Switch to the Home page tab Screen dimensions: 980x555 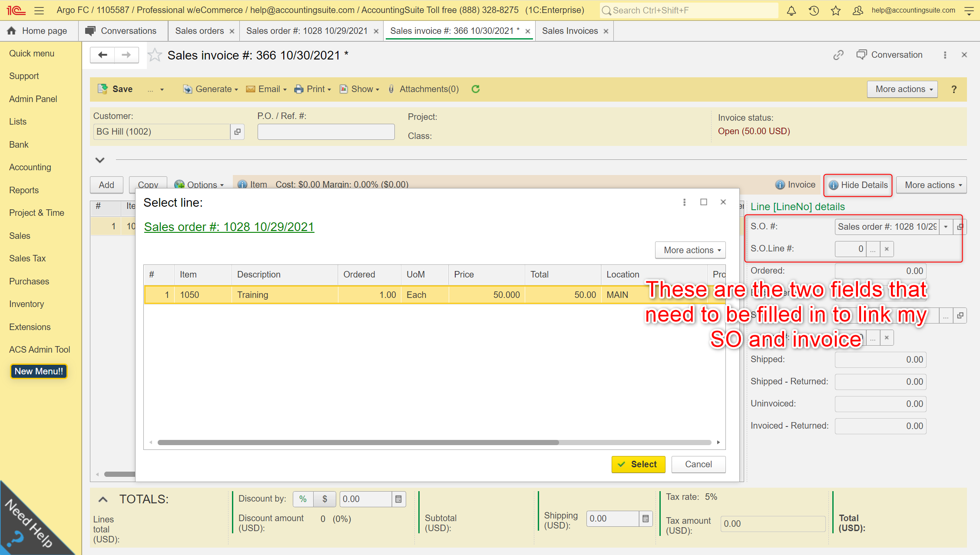click(x=38, y=31)
